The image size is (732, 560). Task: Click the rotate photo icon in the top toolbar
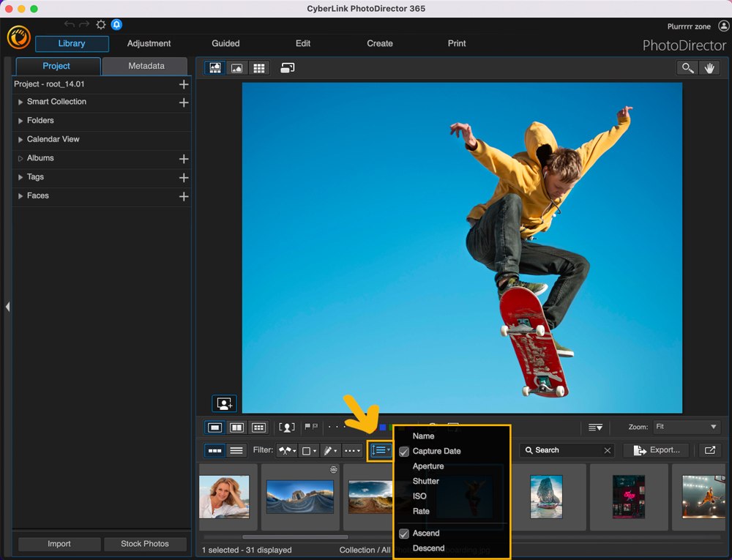point(288,67)
